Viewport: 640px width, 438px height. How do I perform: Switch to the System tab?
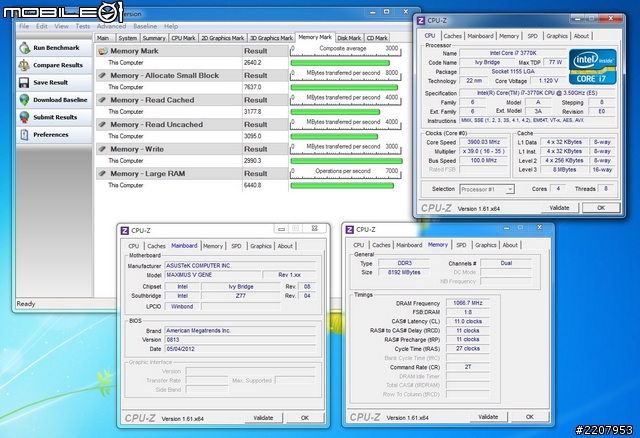pos(127,38)
